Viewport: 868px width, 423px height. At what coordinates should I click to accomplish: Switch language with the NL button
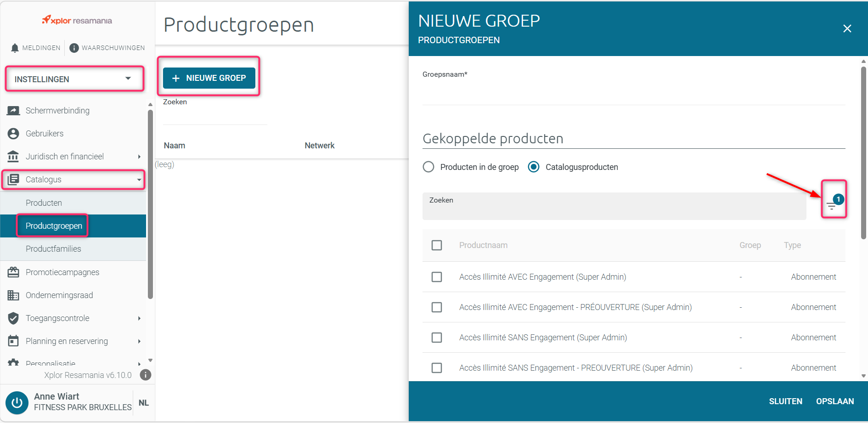tap(144, 403)
